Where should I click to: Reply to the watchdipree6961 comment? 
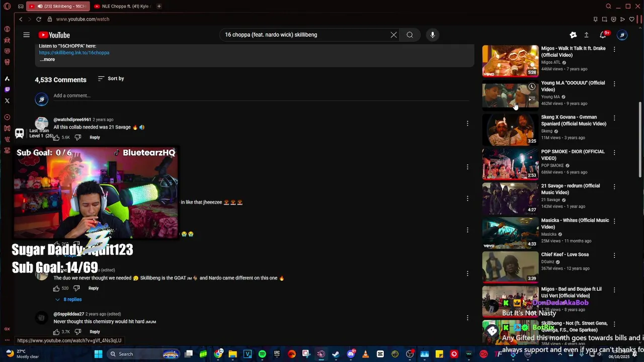95,137
